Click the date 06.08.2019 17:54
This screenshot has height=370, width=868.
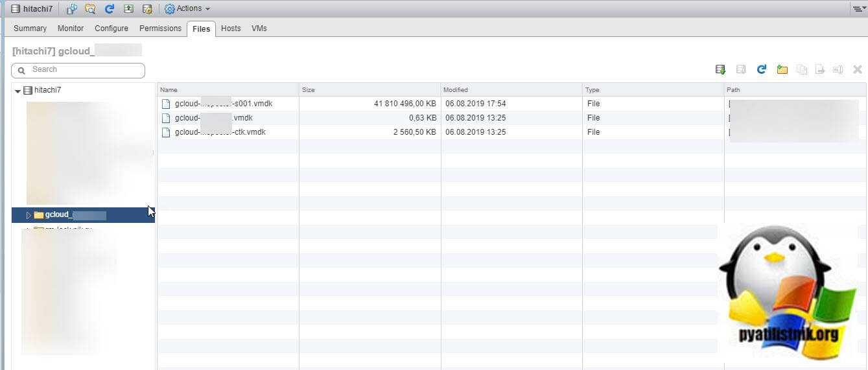point(476,104)
